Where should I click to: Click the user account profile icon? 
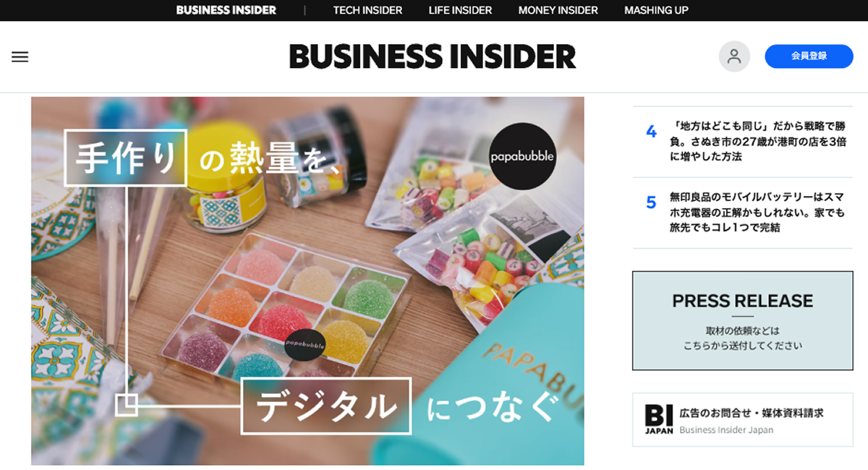(x=734, y=56)
